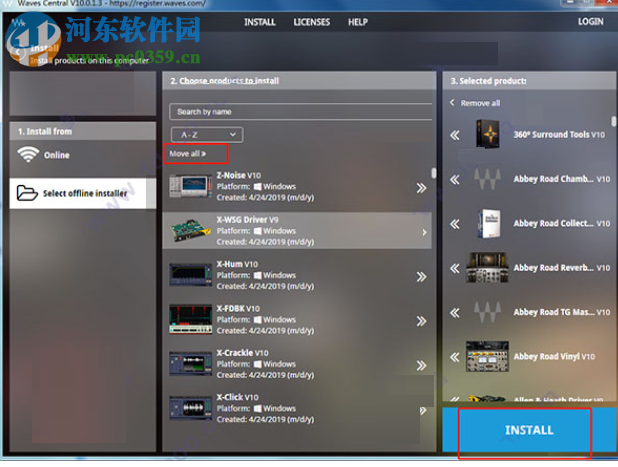Click the X-WSG Driver product thumbnail
This screenshot has height=467, width=618.
[190, 231]
